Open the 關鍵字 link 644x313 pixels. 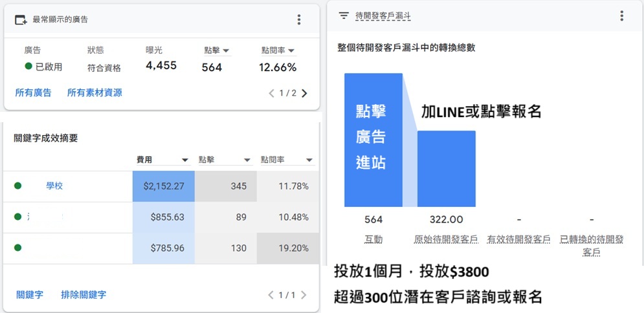click(30, 295)
